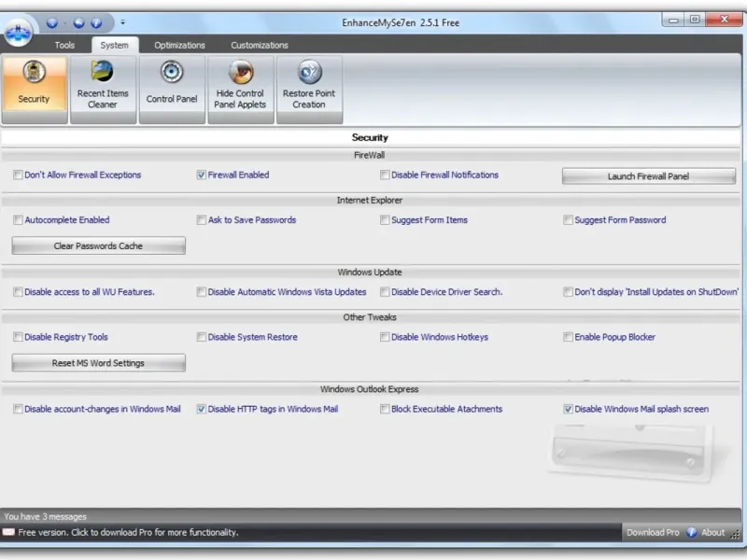Open the Optimizations tab
Image resolution: width=747 pixels, height=560 pixels.
179,45
